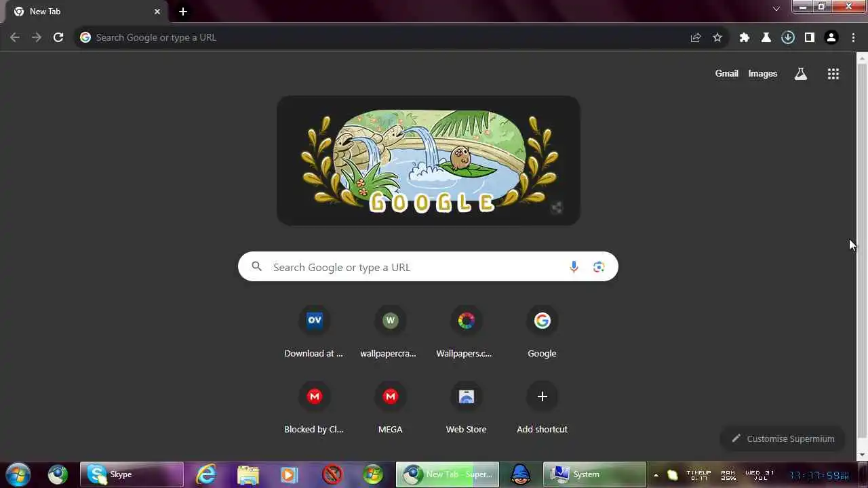The image size is (868, 488).
Task: Show downloads from toolbar icon
Action: coord(788,37)
